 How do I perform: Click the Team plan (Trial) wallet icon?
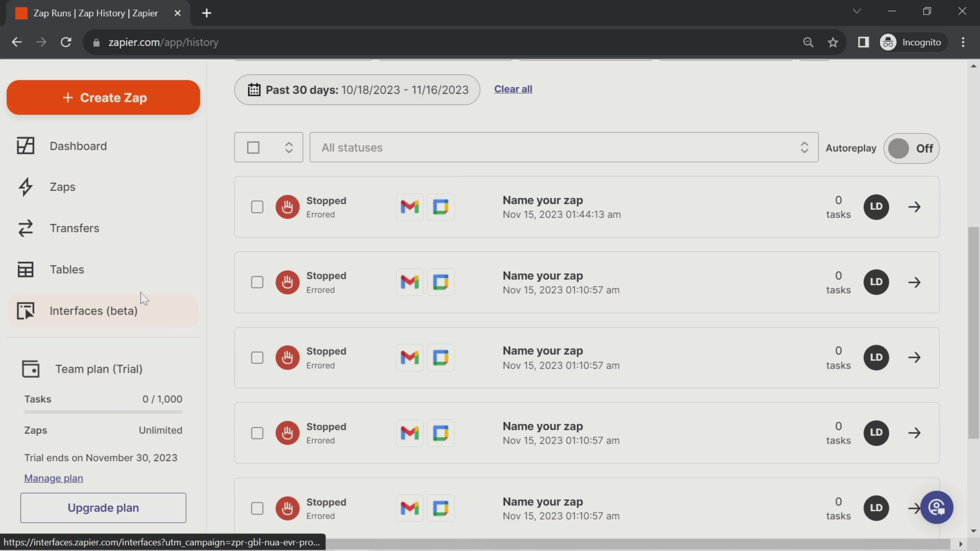coord(30,369)
